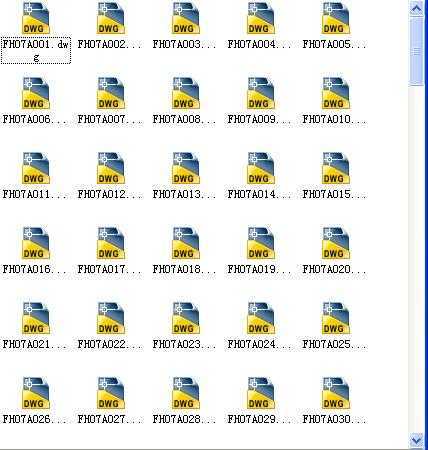Screen dimensions: 428x450
Task: Click the file name label FH07A030...
Action: tap(334, 419)
